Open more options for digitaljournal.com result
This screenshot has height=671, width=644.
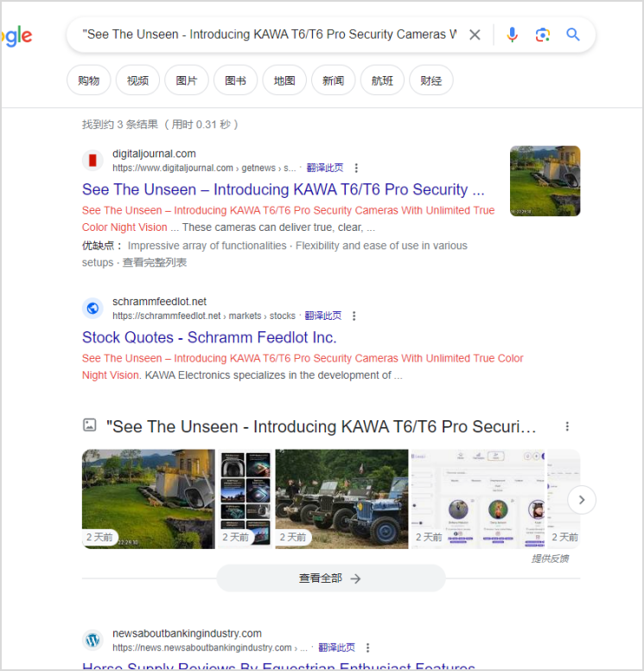356,168
